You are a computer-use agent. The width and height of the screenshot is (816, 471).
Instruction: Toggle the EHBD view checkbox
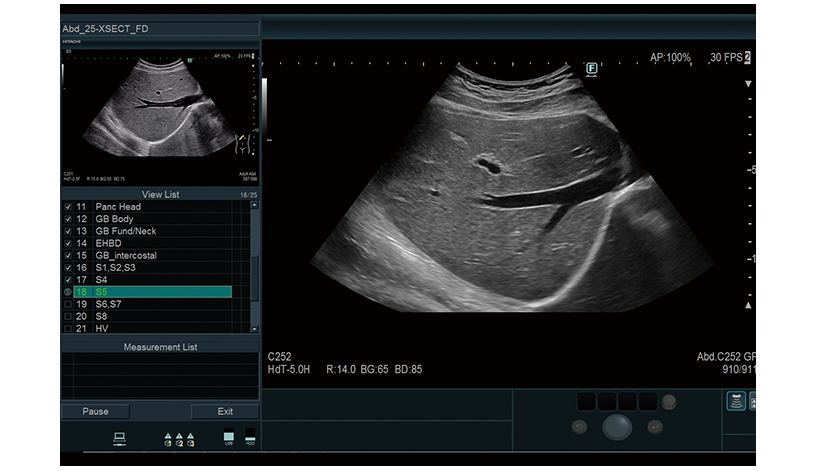point(67,243)
